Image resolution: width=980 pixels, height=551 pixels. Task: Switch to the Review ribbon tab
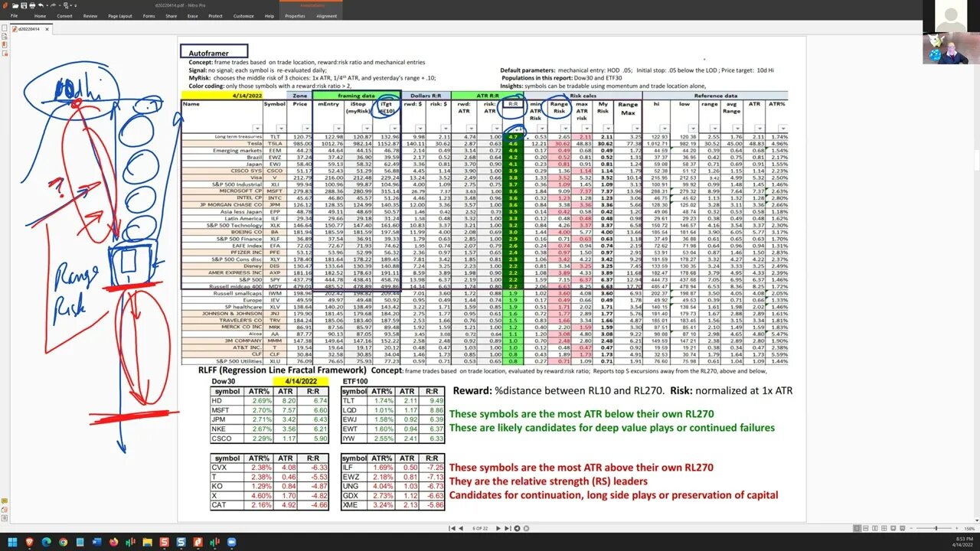point(90,16)
